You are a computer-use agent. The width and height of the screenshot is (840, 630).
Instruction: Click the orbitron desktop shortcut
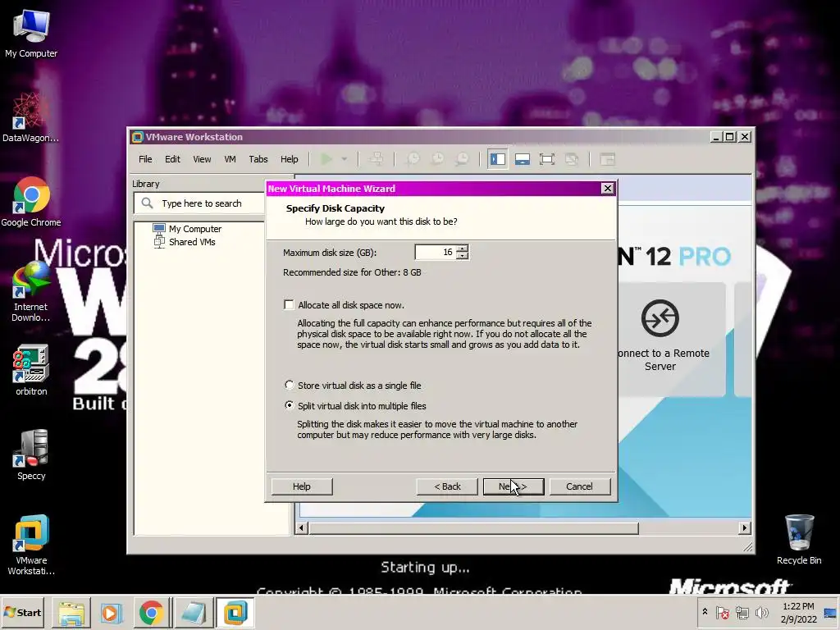(x=31, y=370)
